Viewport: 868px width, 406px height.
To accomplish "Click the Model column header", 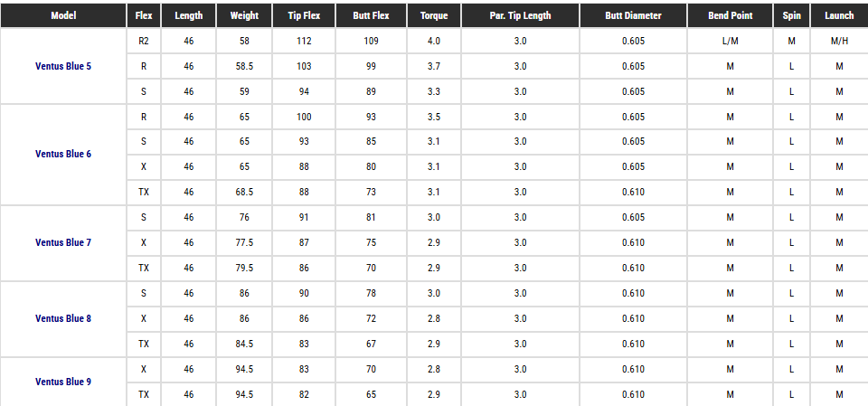I will pyautogui.click(x=63, y=15).
